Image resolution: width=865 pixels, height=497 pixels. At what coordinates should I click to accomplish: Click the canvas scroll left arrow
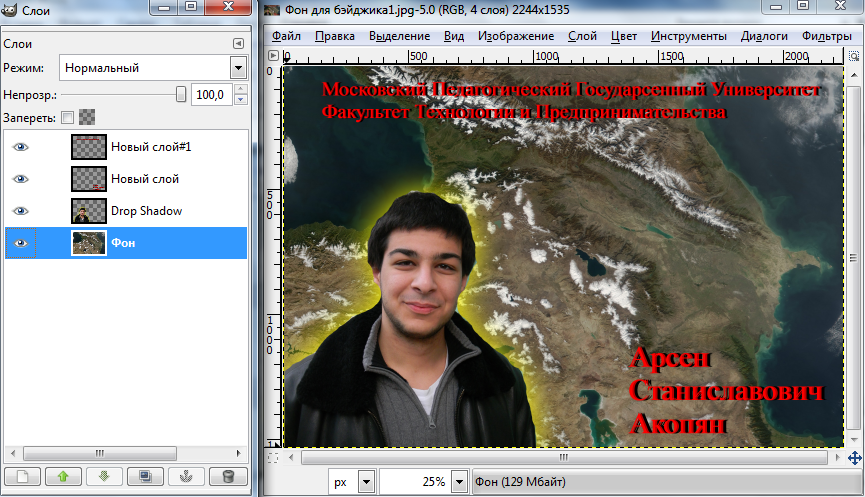click(x=291, y=457)
